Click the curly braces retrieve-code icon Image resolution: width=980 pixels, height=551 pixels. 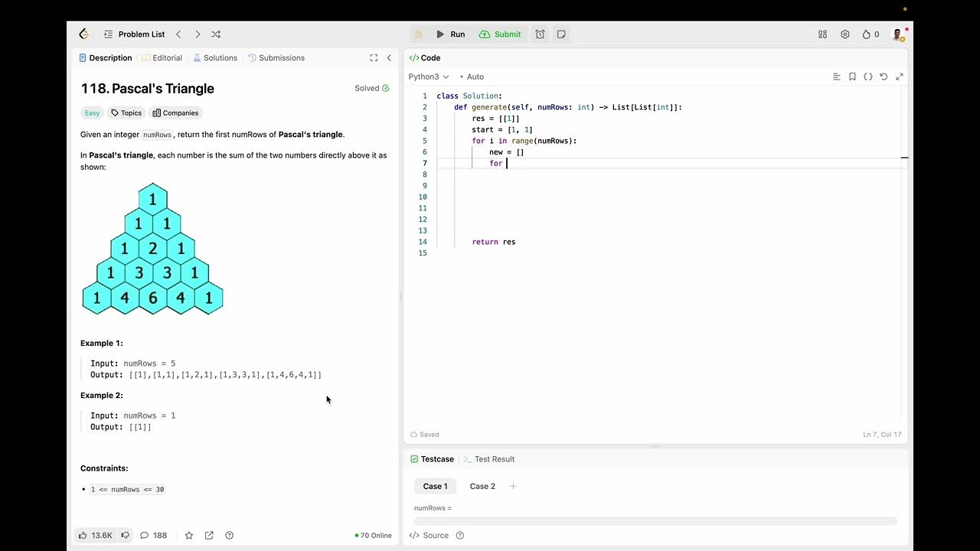coord(868,77)
